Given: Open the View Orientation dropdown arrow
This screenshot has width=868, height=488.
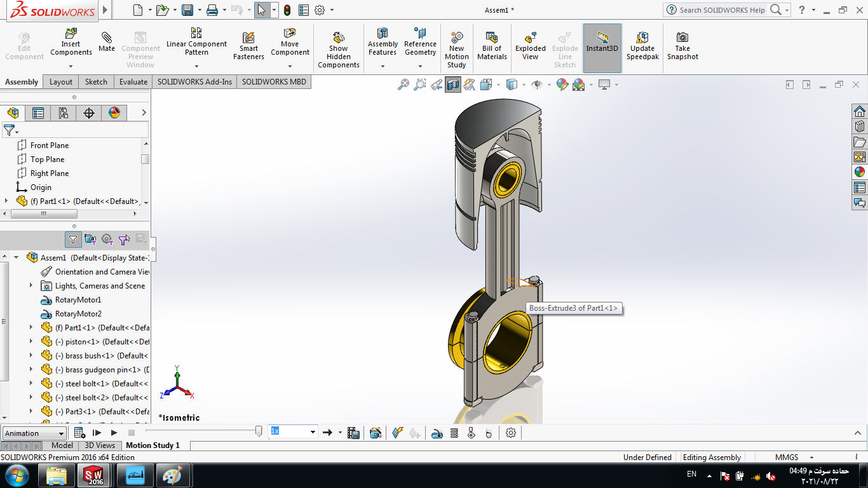Looking at the screenshot, I should pos(498,85).
